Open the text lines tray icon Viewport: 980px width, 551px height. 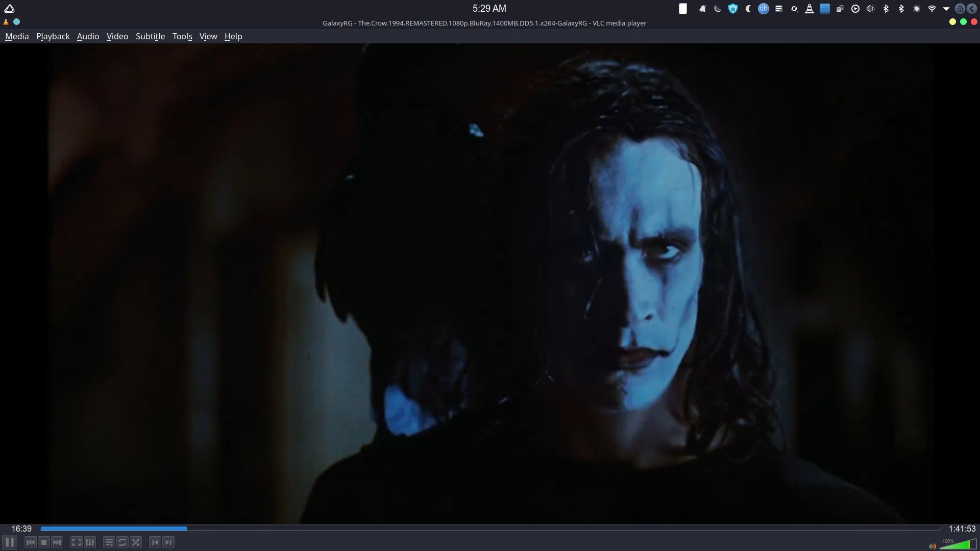(x=779, y=9)
